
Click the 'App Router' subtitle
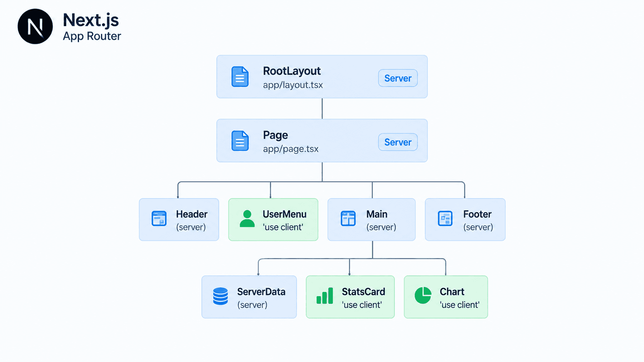pyautogui.click(x=92, y=36)
